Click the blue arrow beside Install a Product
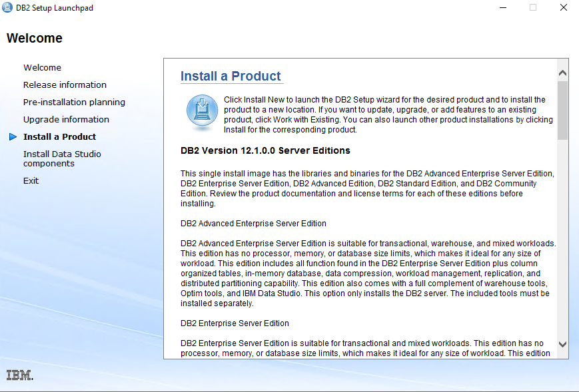Viewport: 579px width, 392px height. [13, 136]
